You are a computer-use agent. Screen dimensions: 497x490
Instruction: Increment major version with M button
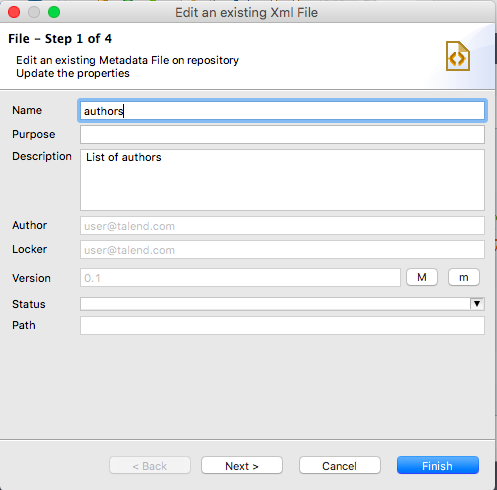422,277
